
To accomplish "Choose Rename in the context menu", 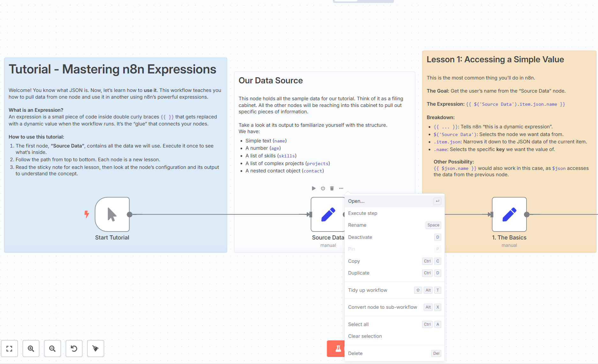I will coord(395,225).
